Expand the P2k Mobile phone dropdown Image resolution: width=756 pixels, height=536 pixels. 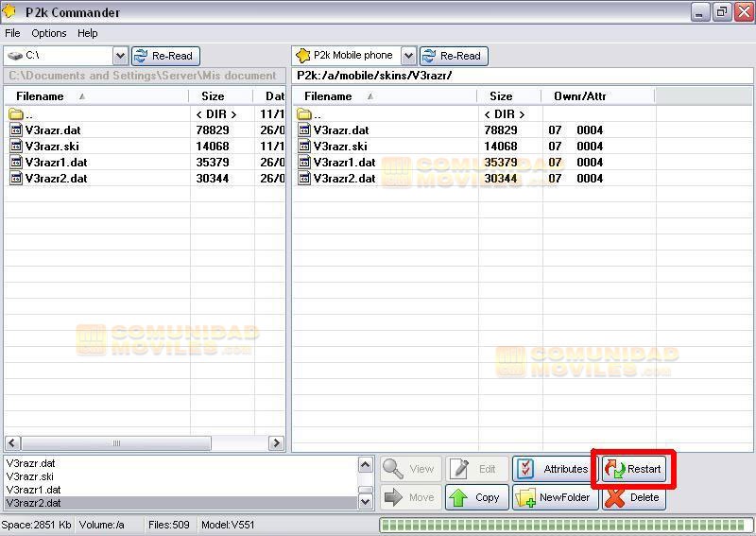click(408, 56)
